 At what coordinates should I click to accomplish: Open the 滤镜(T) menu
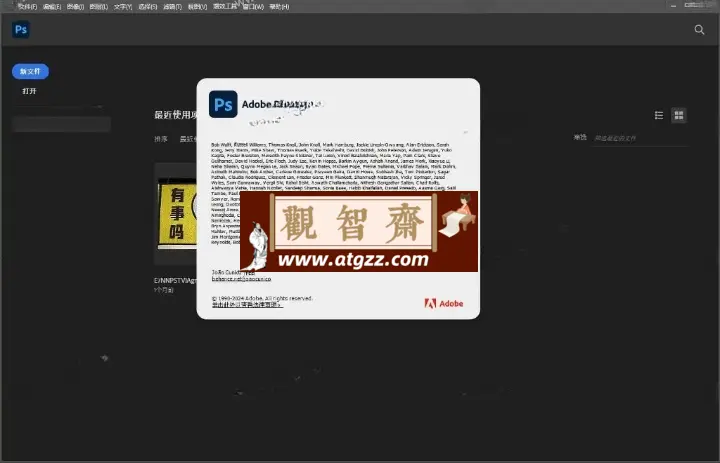coord(173,6)
